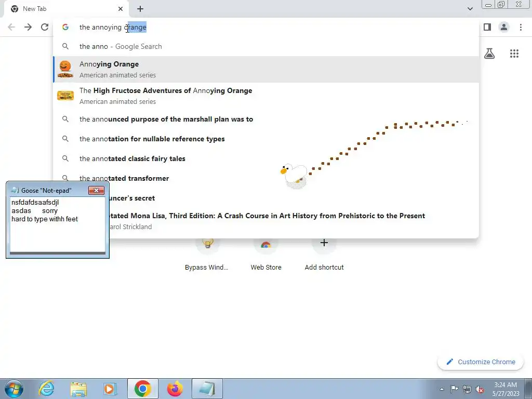Click into the address bar text
The width and height of the screenshot is (532, 399).
pyautogui.click(x=113, y=27)
